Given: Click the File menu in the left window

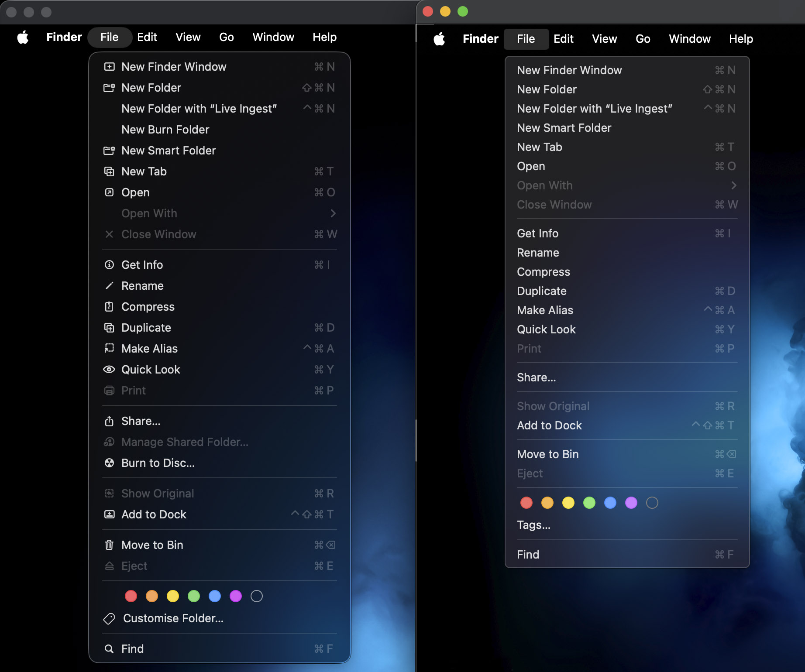Looking at the screenshot, I should (x=110, y=37).
